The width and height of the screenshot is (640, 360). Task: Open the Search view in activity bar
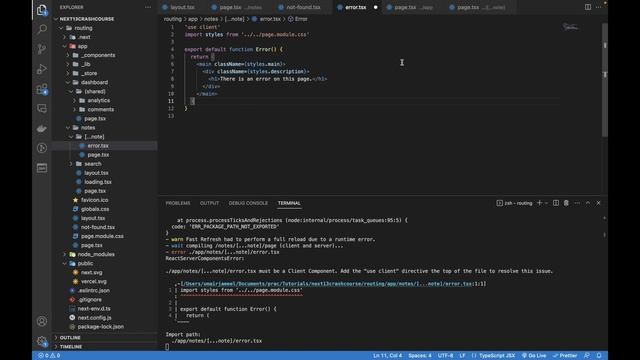pyautogui.click(x=42, y=29)
